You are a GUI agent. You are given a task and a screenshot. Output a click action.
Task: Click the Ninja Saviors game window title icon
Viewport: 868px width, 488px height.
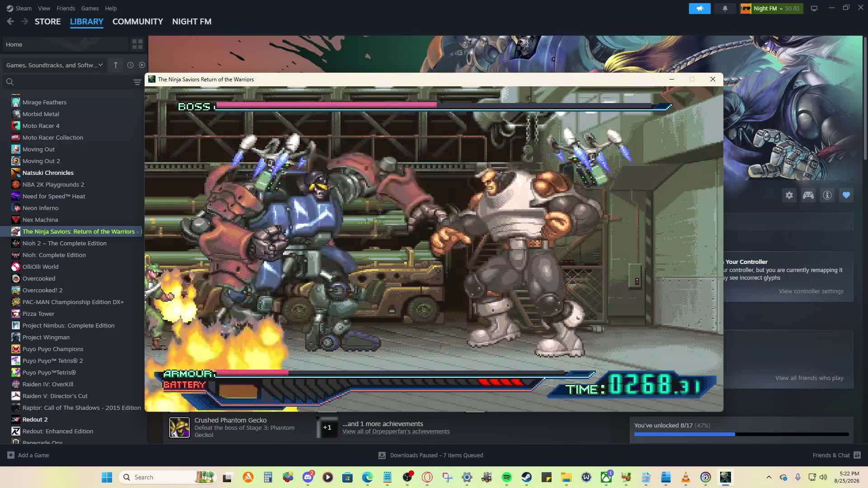pyautogui.click(x=152, y=79)
